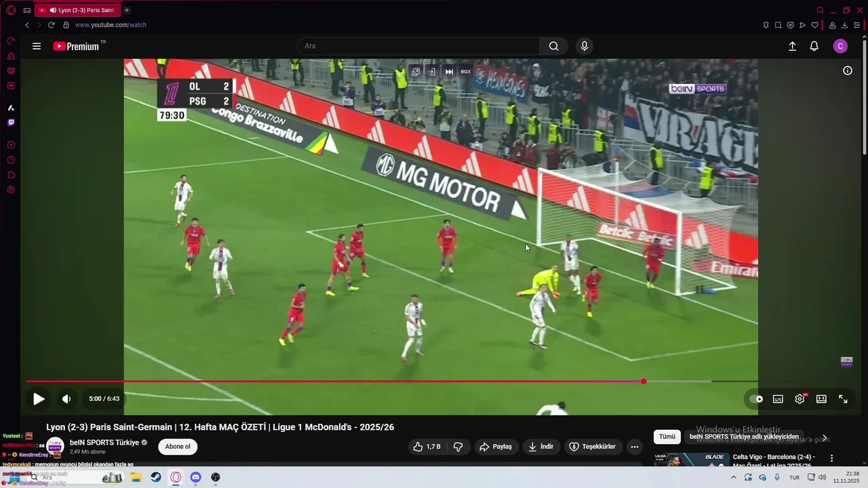View site security lock info
Viewport: 868px width, 488px height.
coord(66,25)
